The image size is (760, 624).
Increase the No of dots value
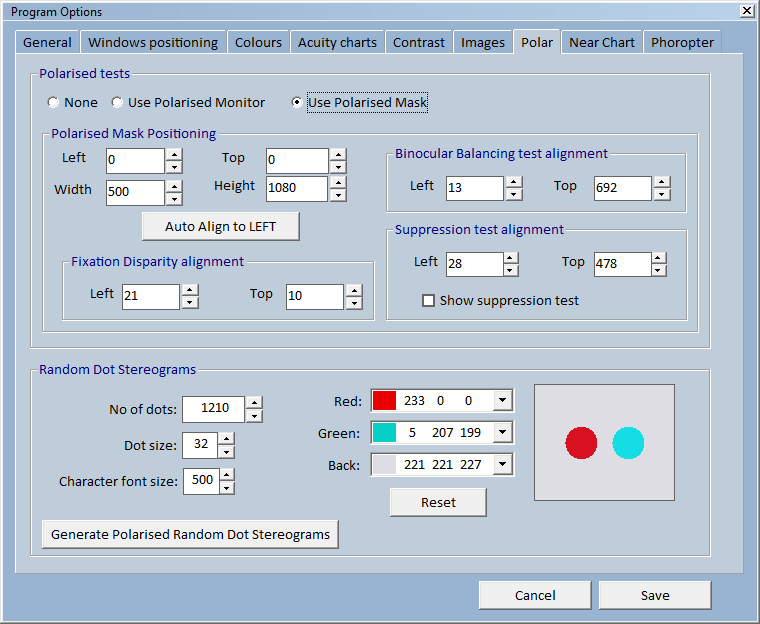254,403
